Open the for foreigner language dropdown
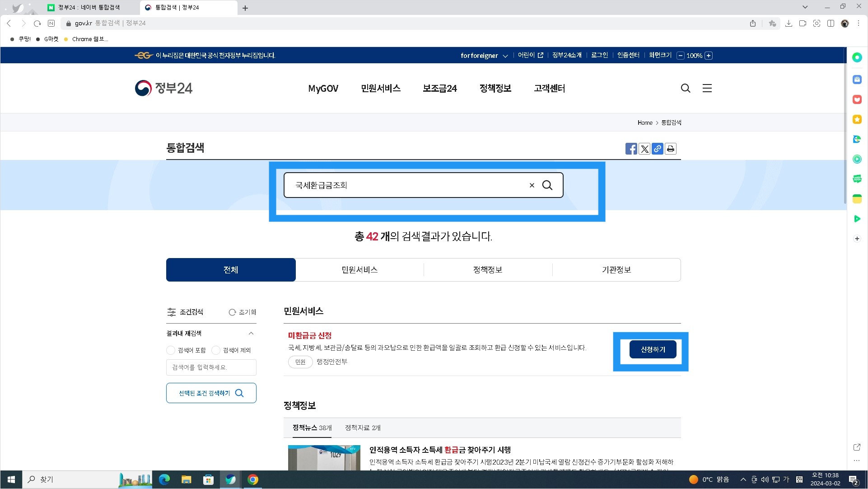This screenshot has width=868, height=489. pos(484,55)
